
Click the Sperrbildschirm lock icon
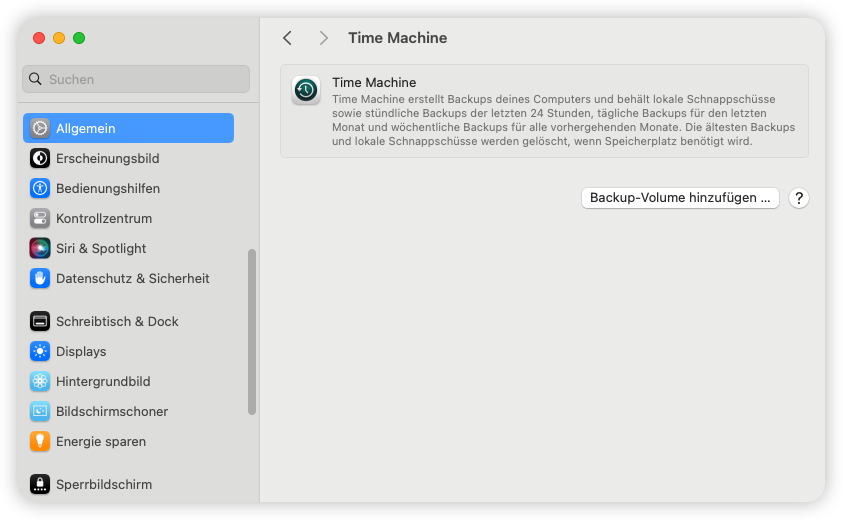tap(40, 485)
